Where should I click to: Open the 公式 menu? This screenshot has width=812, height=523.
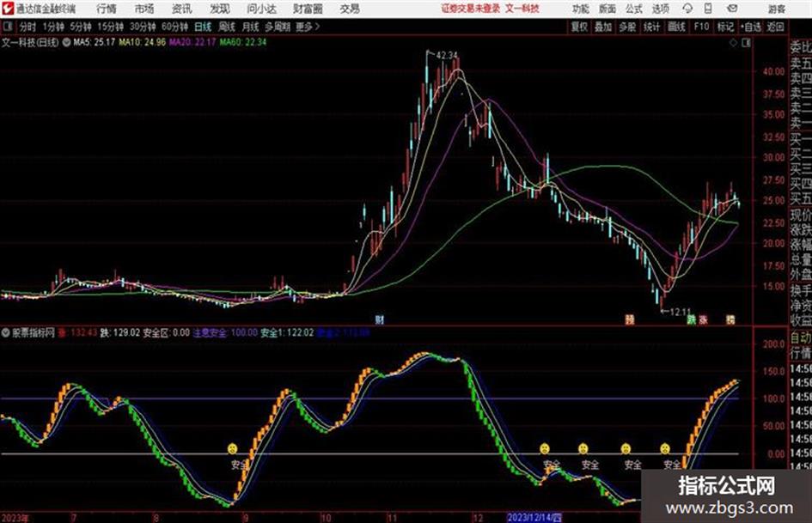(634, 9)
